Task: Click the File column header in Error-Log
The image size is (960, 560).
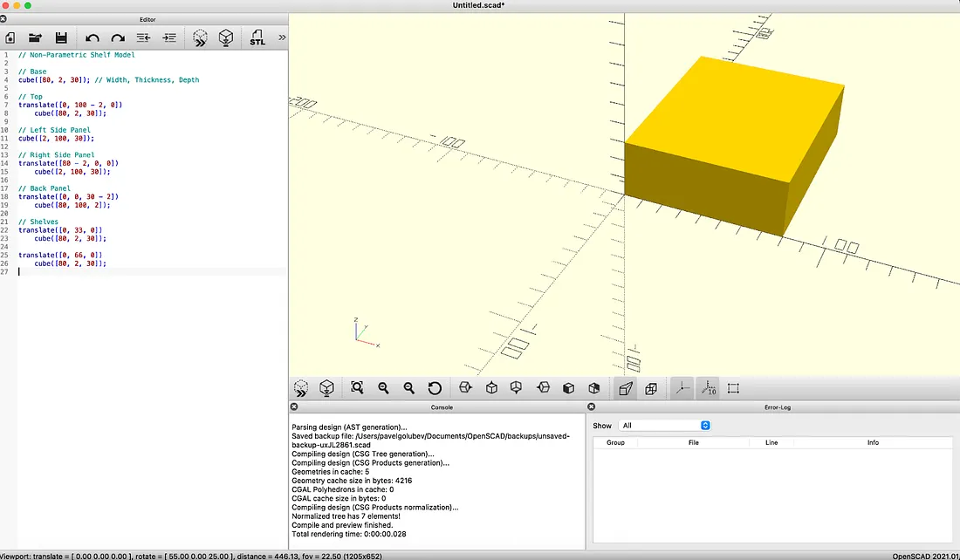Action: pyautogui.click(x=693, y=443)
